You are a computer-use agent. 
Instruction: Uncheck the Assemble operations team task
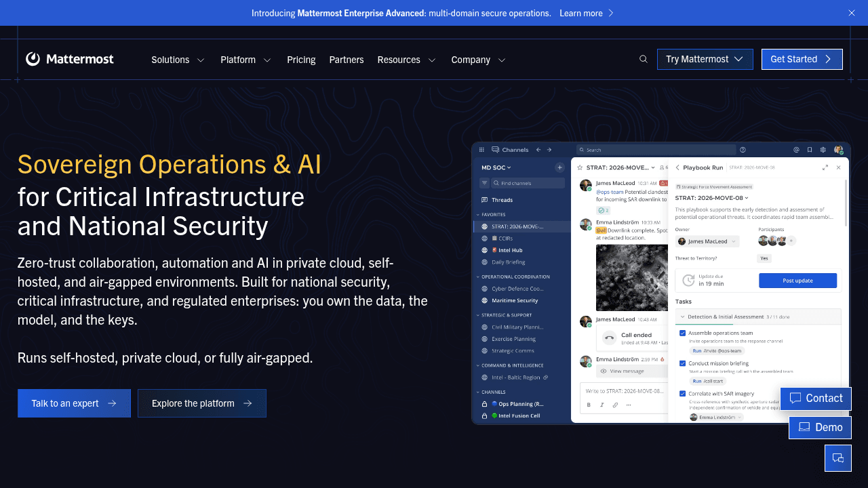(682, 333)
